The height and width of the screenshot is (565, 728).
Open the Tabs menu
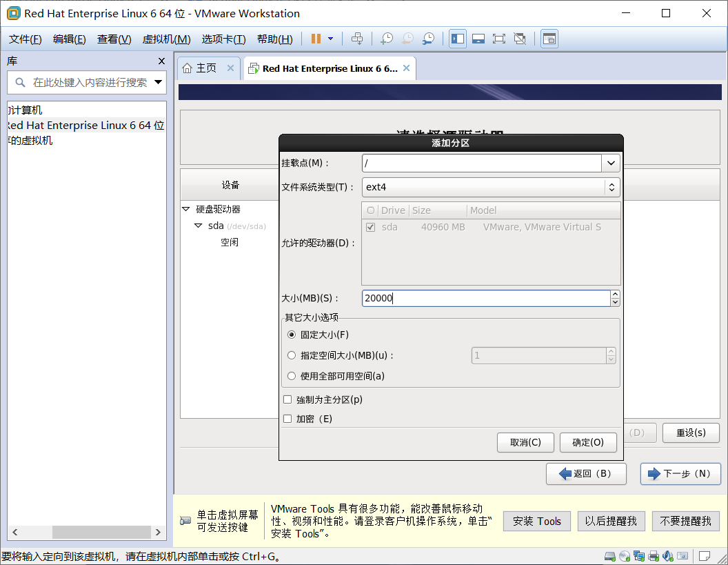(223, 39)
